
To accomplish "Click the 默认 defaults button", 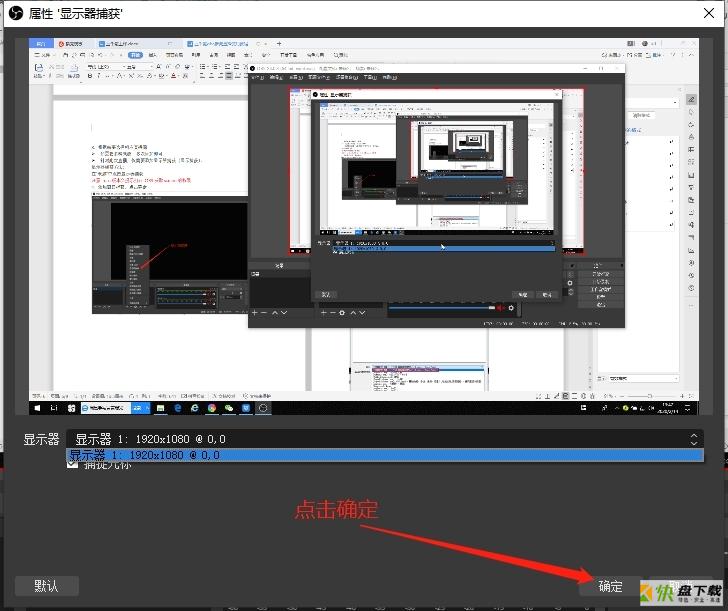I will click(x=46, y=586).
